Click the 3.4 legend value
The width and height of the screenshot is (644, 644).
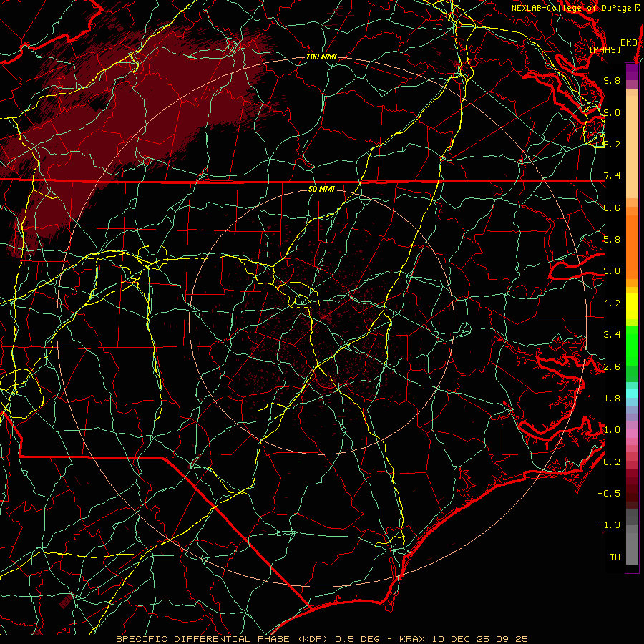612,335
